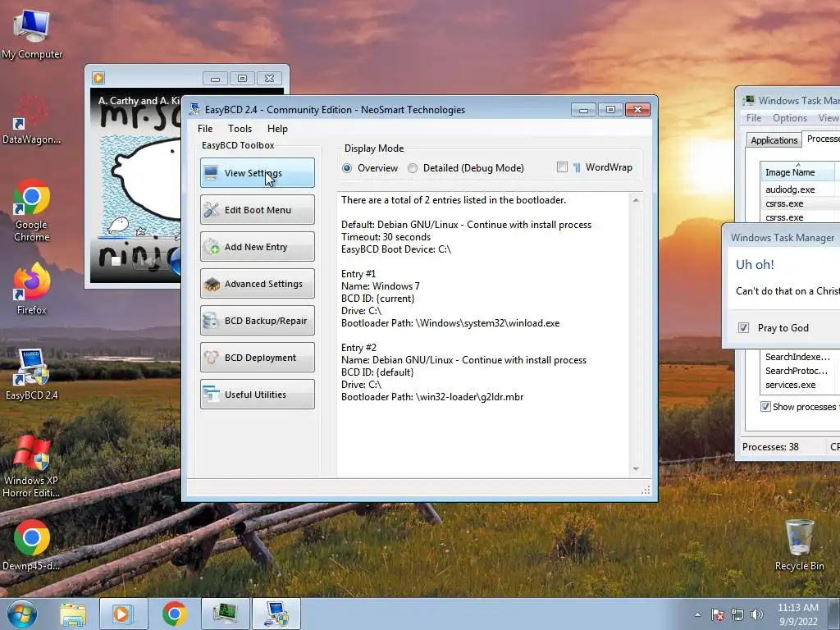The image size is (840, 630).
Task: Open the EasyBCD Tools menu
Action: point(240,129)
